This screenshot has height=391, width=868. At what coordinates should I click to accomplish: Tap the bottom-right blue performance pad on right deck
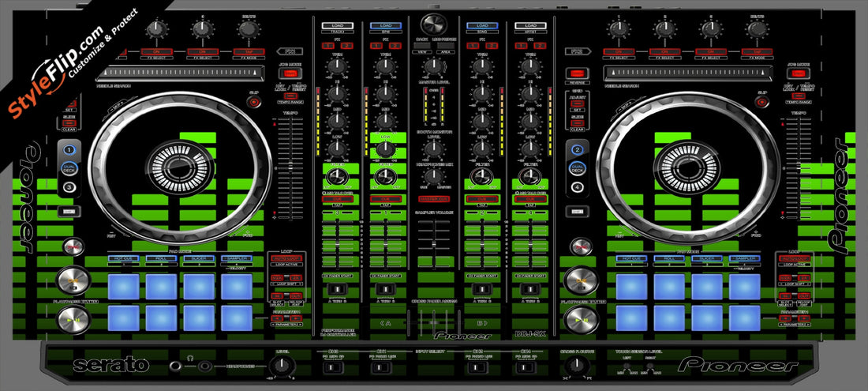(x=745, y=318)
